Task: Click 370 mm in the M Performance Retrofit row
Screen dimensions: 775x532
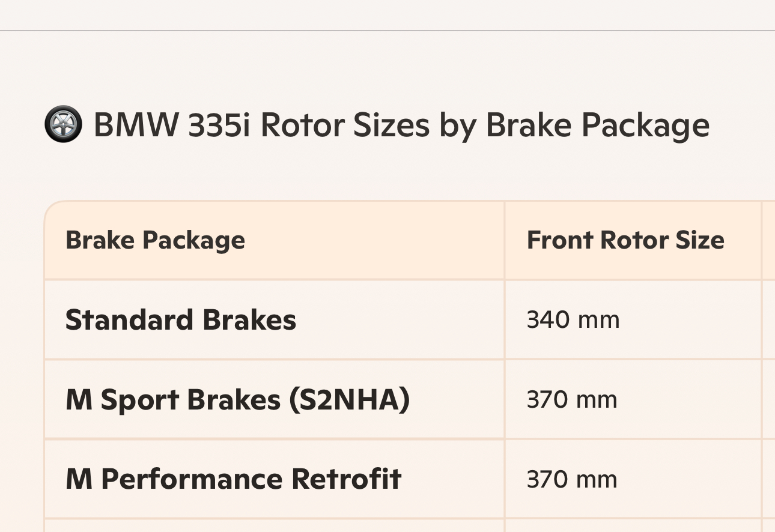Action: [x=571, y=479]
